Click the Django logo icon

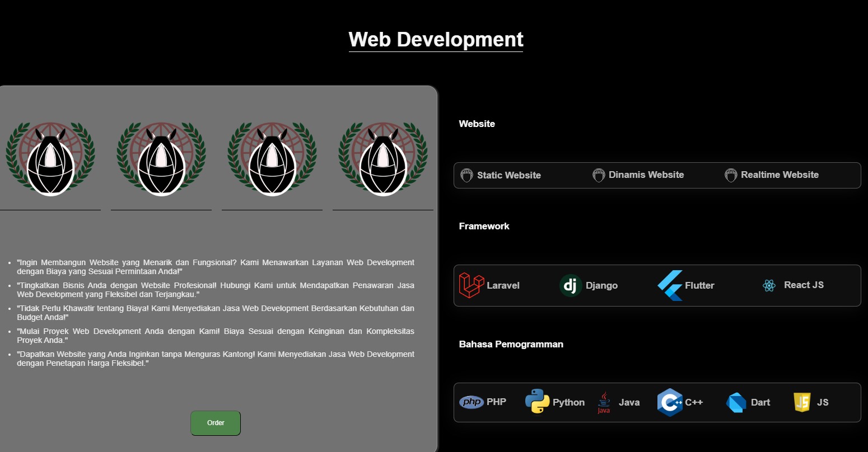click(570, 285)
